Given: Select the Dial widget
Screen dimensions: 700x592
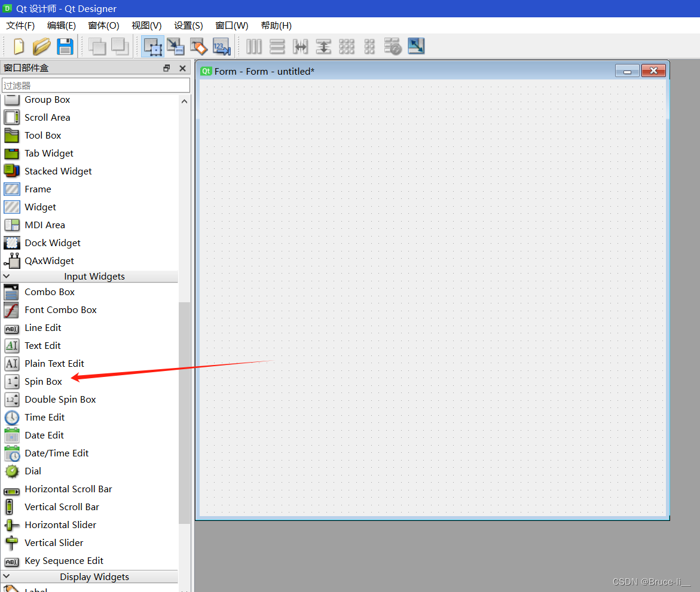Looking at the screenshot, I should tap(90, 471).
